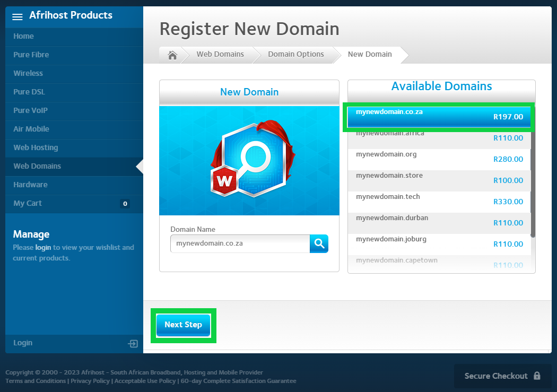
Task: Click the login link under Manage
Action: tap(43, 247)
